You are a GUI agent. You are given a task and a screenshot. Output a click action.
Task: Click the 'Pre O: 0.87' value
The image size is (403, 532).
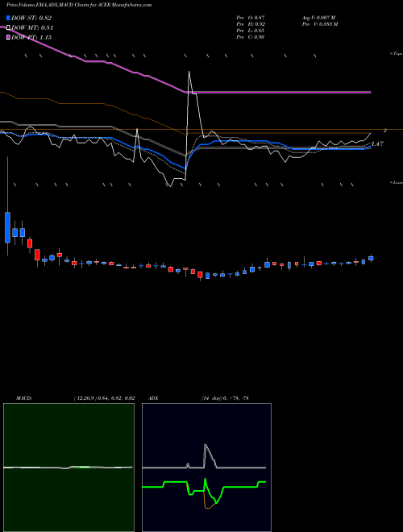[x=251, y=18]
